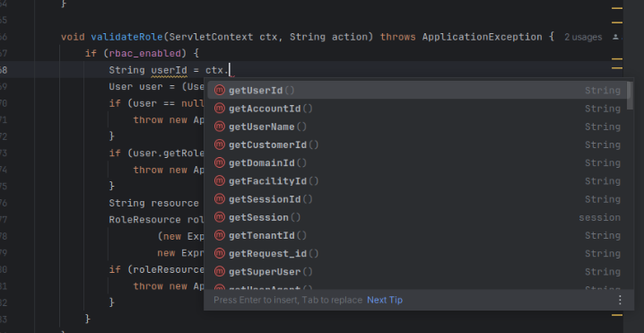Pick getUserName() autocomplete entry
The height and width of the screenshot is (333, 644).
click(418, 127)
